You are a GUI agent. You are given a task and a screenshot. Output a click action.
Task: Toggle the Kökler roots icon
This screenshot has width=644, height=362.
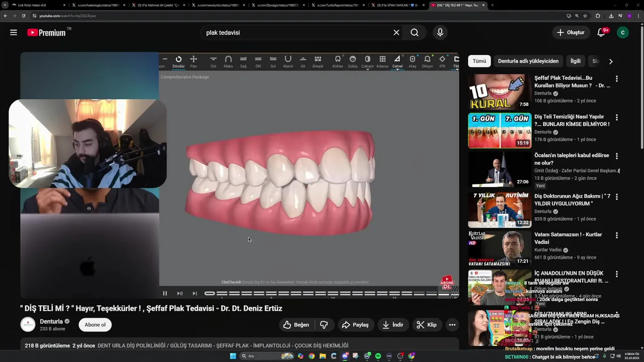coord(338,62)
